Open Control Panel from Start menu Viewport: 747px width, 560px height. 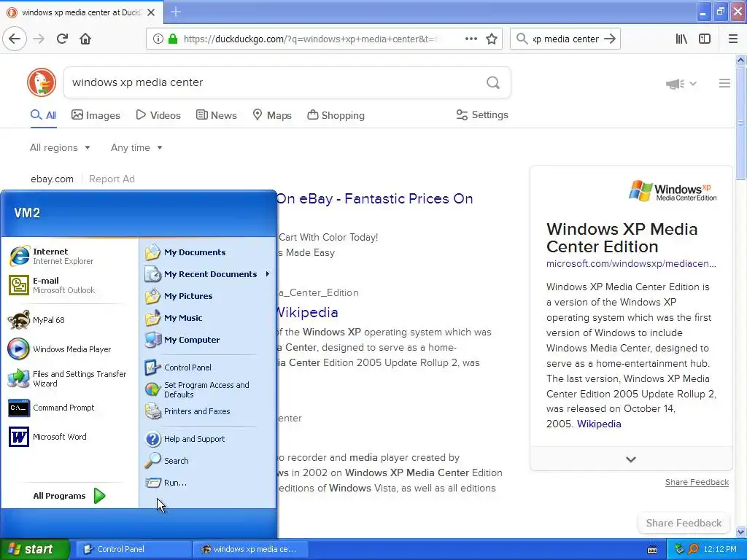point(208,367)
